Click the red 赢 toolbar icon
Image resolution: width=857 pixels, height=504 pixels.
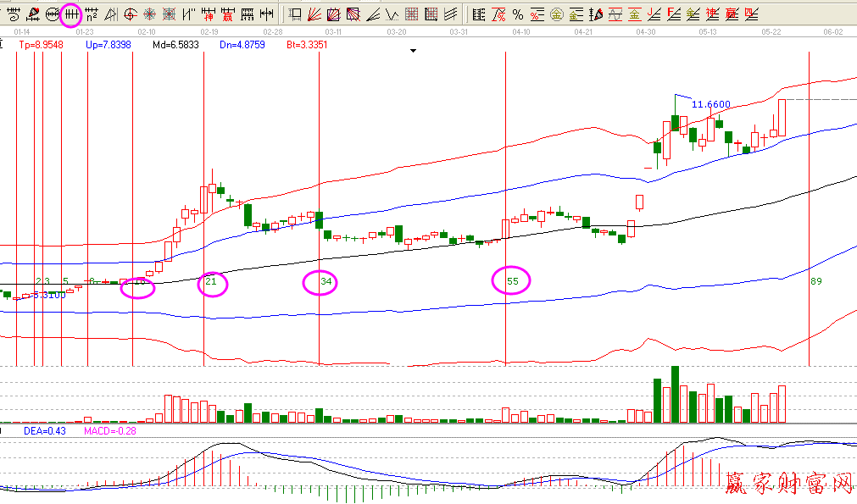(227, 14)
